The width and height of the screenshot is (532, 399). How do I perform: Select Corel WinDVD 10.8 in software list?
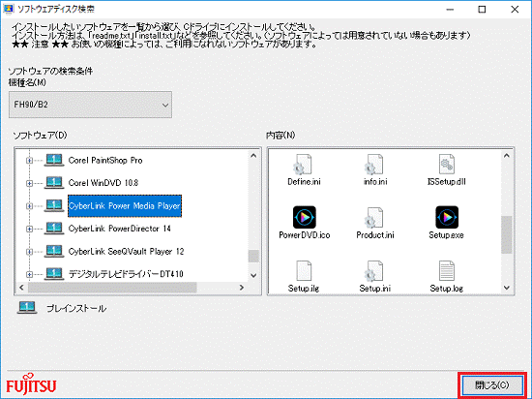(103, 183)
